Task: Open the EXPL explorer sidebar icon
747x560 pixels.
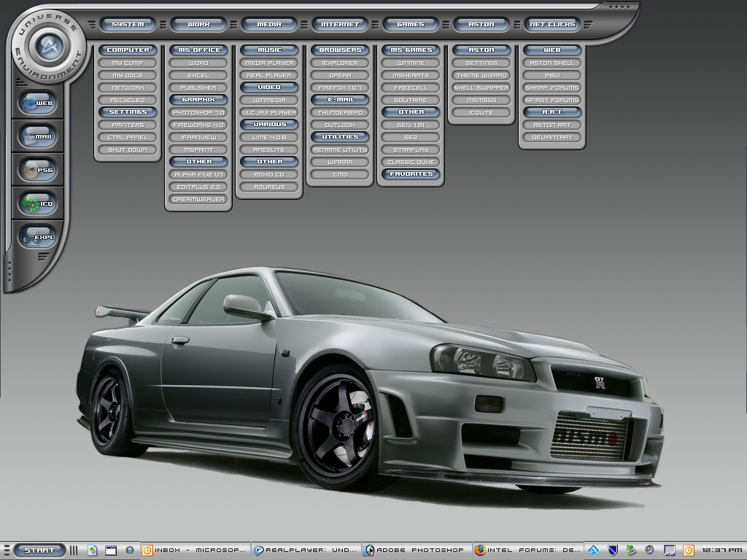Action: pyautogui.click(x=37, y=237)
